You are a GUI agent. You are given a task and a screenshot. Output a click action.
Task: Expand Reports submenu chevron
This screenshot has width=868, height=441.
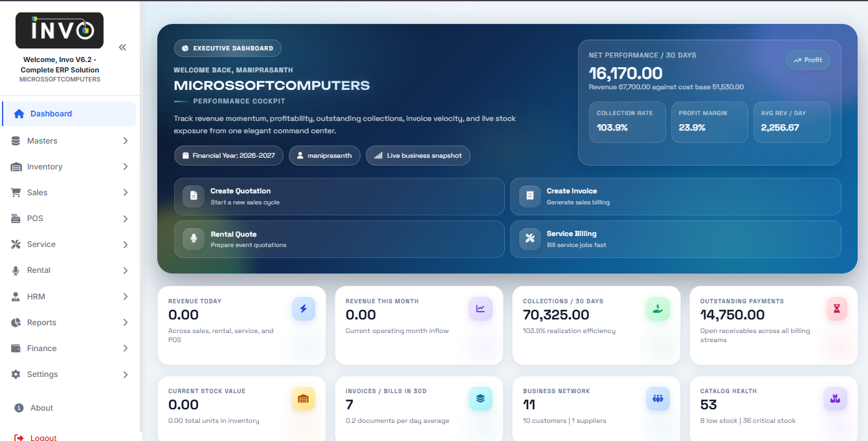125,323
